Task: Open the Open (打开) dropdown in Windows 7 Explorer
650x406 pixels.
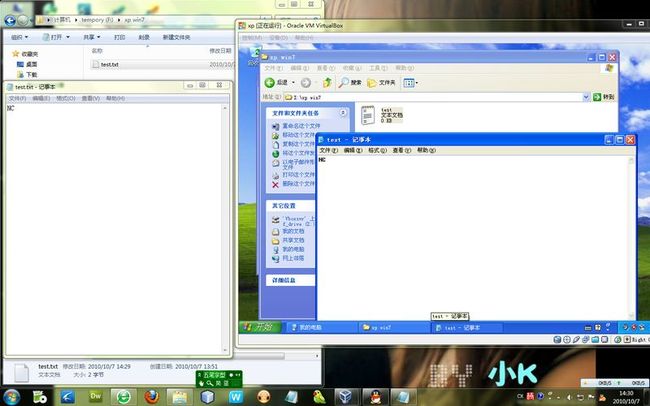Action: tap(56, 37)
